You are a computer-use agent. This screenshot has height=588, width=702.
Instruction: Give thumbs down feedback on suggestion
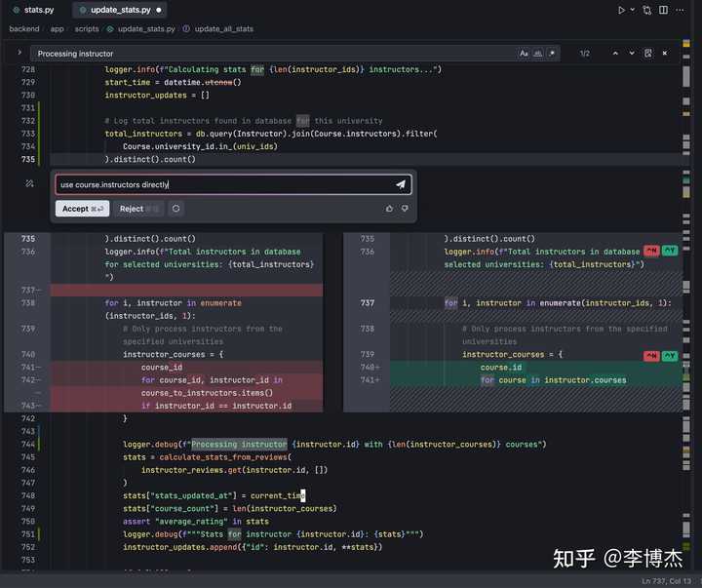[x=405, y=209]
